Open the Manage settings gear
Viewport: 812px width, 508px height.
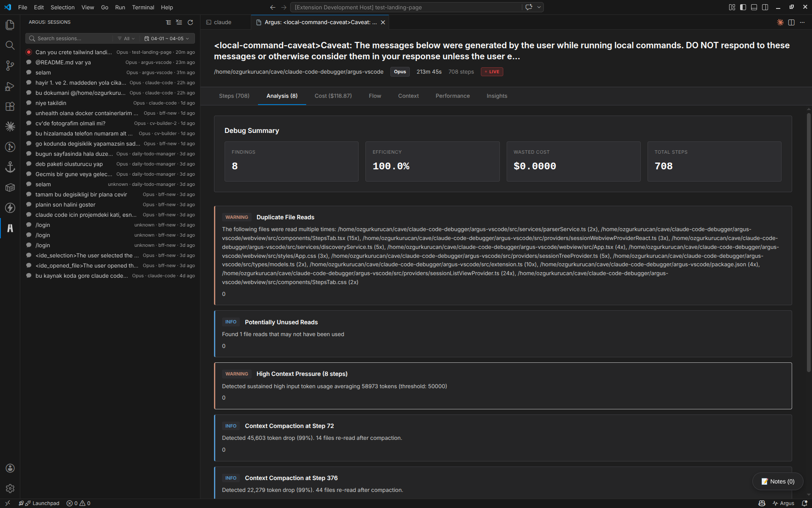click(10, 489)
